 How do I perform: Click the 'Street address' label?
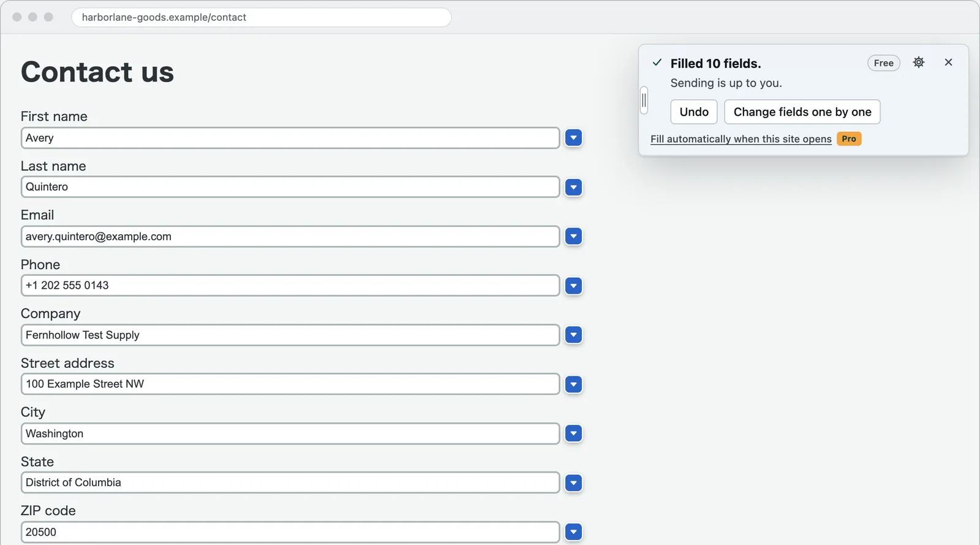click(67, 363)
